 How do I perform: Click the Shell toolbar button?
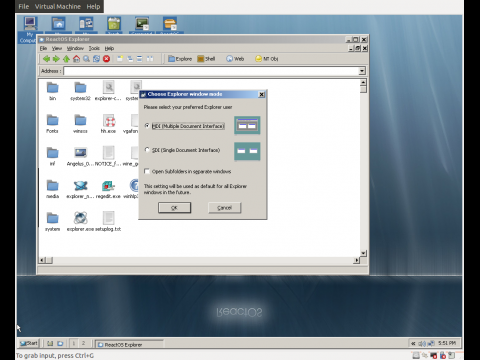point(206,59)
